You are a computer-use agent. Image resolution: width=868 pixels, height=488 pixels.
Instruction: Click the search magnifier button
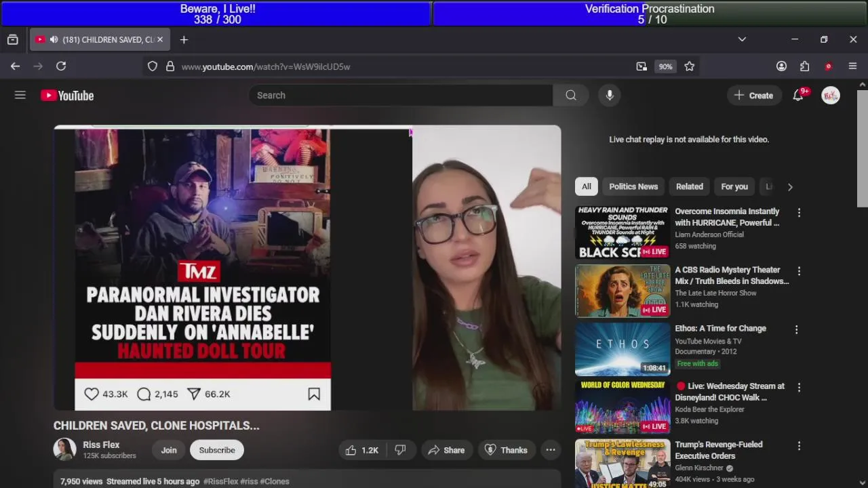(571, 96)
